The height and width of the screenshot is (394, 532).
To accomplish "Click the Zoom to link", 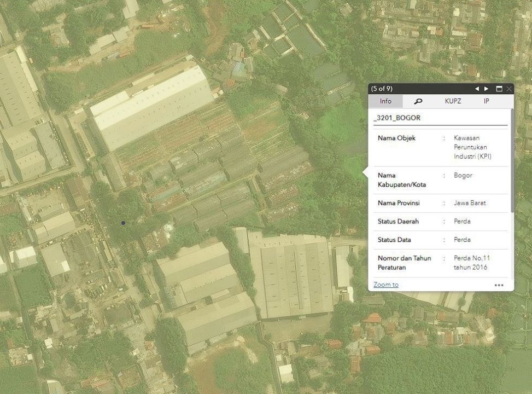I will click(x=385, y=285).
